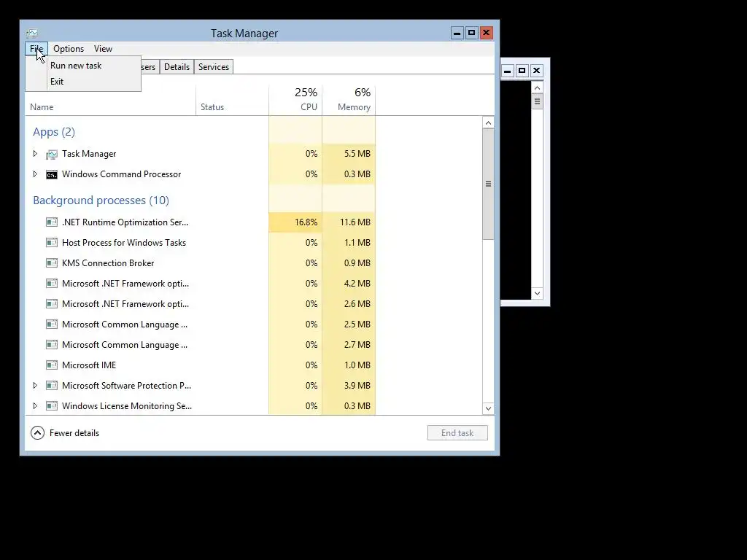Click the 5.5 MB memory value
The width and height of the screenshot is (747, 560).
(357, 154)
